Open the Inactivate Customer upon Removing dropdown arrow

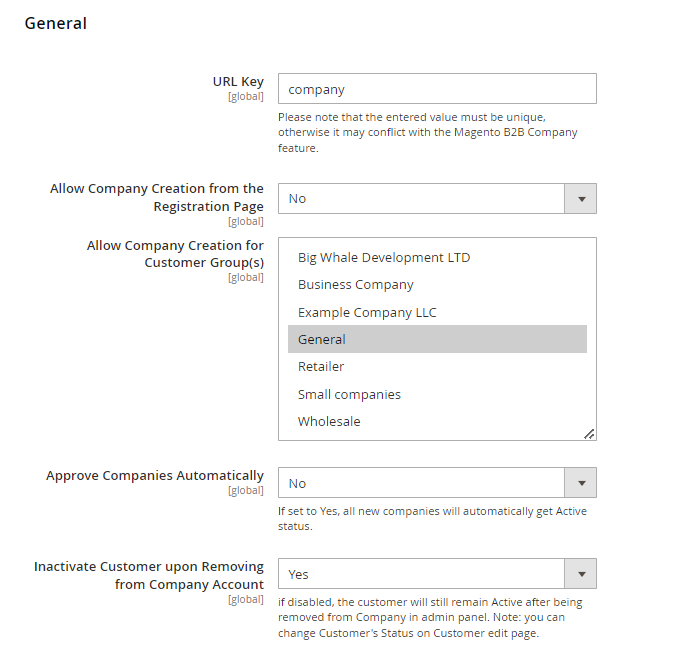tap(581, 574)
